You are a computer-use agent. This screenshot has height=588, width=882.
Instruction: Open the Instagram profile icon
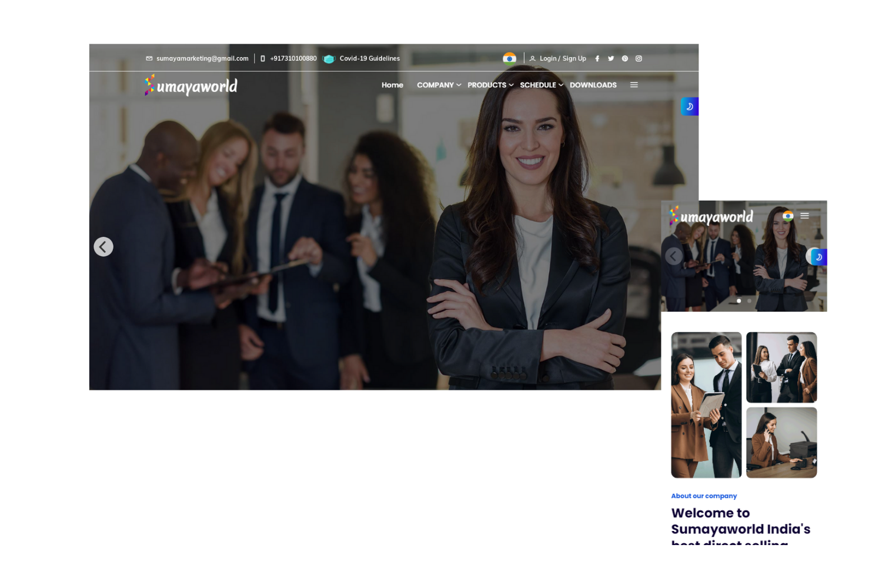tap(639, 59)
